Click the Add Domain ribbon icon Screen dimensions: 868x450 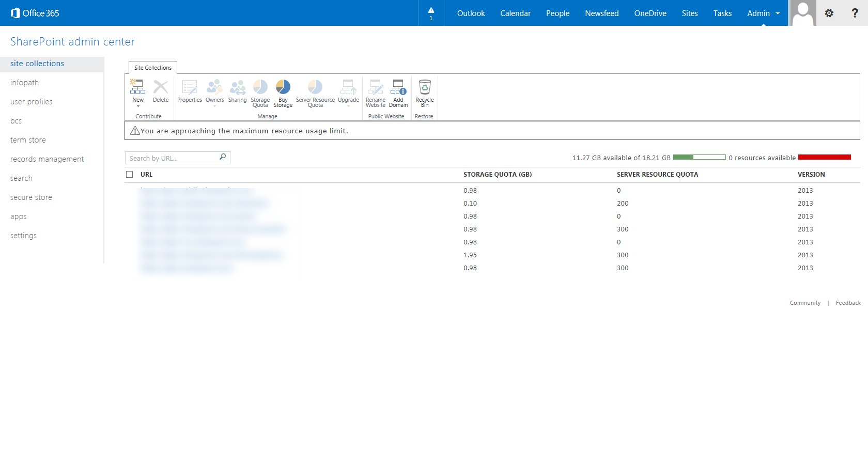pyautogui.click(x=398, y=87)
